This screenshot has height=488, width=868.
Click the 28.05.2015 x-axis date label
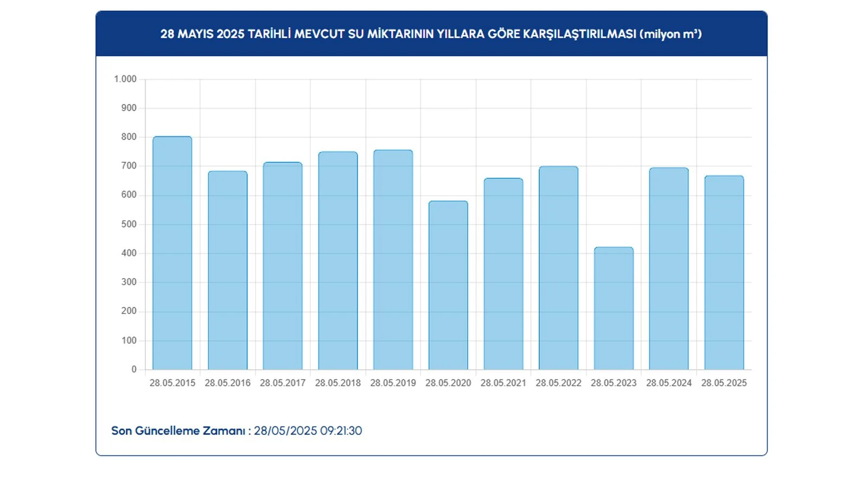[172, 383]
